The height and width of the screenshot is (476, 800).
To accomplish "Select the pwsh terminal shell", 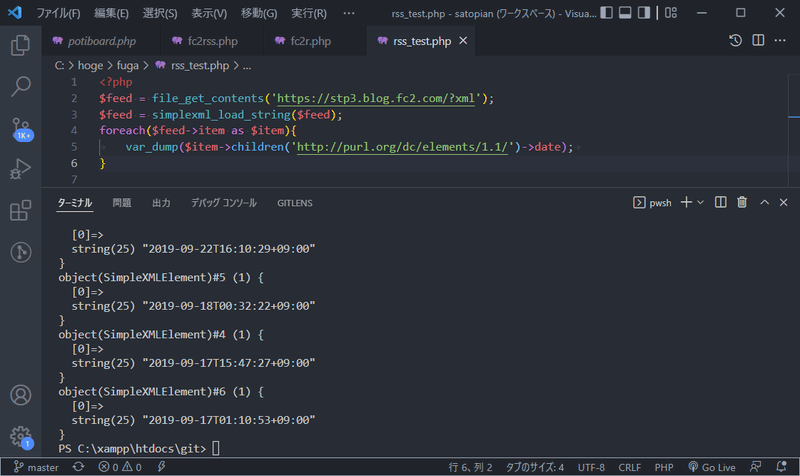I will (x=653, y=203).
